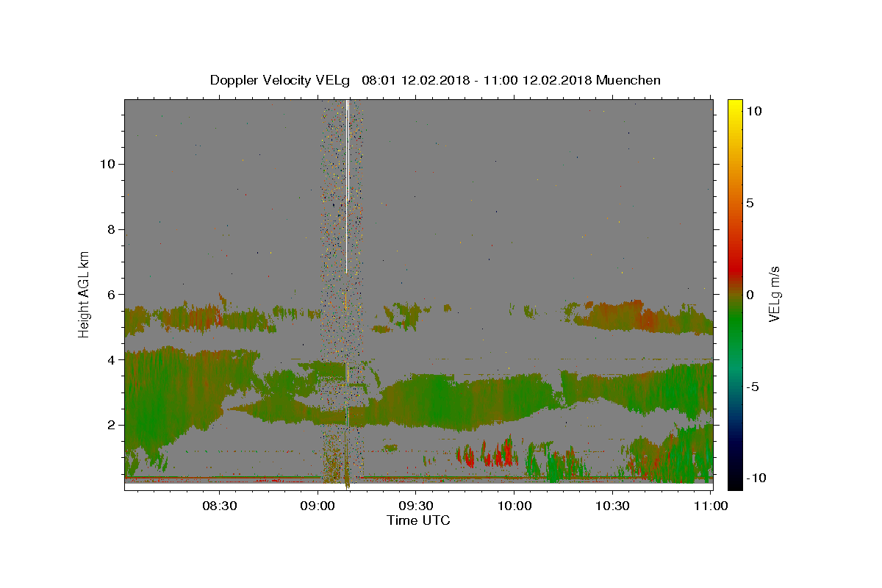Screen dimensions: 882x588
Task: Click the 10:00 time tick label
Action: 514,506
